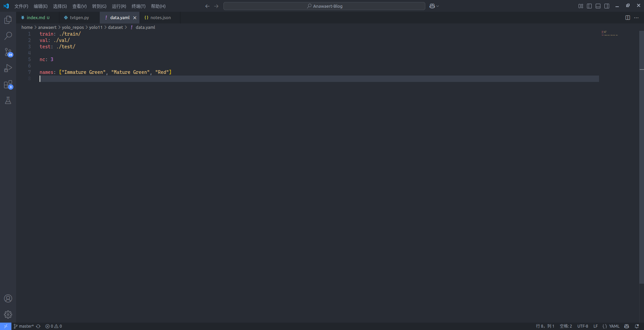Open the Search view icon
This screenshot has height=330, width=644.
coord(8,36)
